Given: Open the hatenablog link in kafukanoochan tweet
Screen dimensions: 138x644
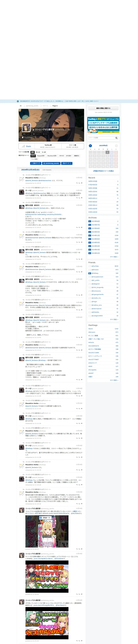Looking at the screenshot, I should [x=44, y=214].
